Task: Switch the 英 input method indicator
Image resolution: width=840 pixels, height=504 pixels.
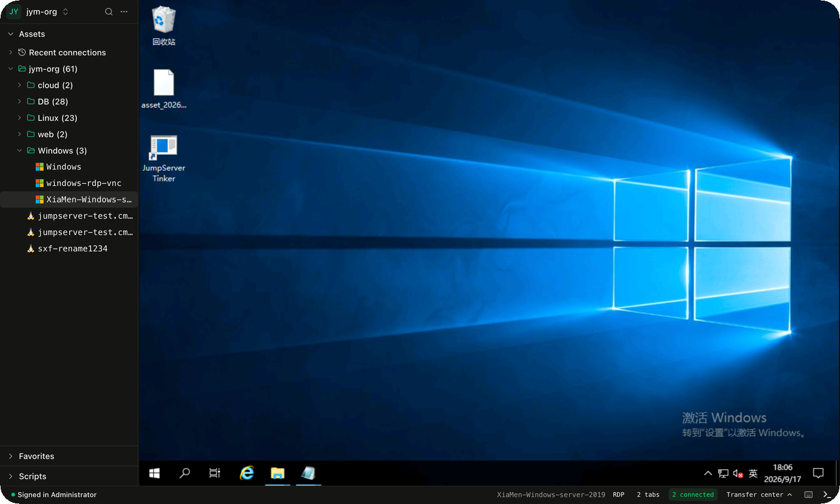Action: click(x=753, y=473)
